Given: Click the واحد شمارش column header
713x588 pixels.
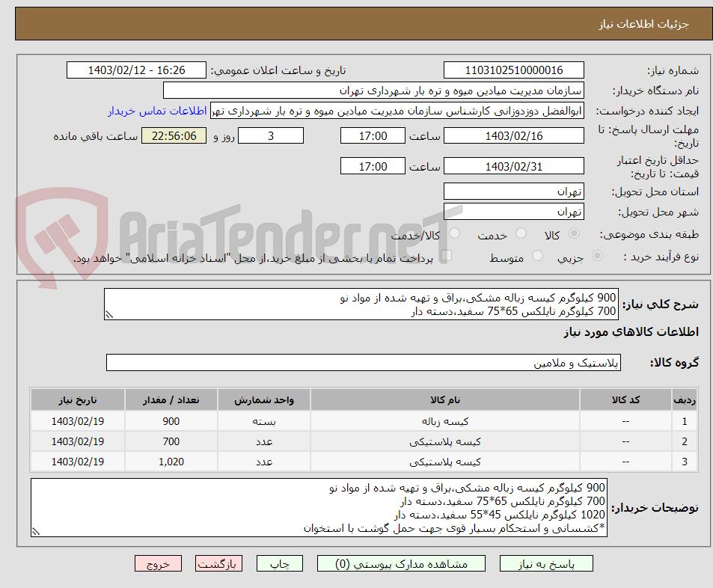Looking at the screenshot, I should (264, 399).
